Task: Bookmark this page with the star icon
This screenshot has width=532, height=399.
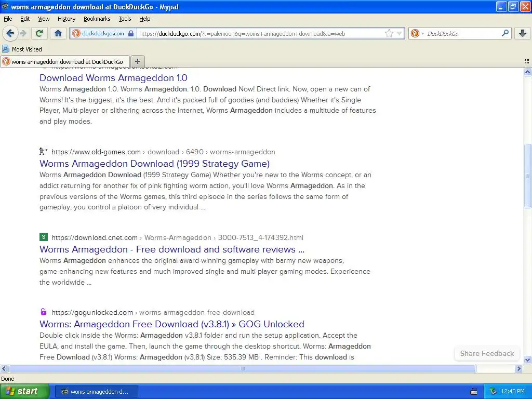Action: [389, 33]
